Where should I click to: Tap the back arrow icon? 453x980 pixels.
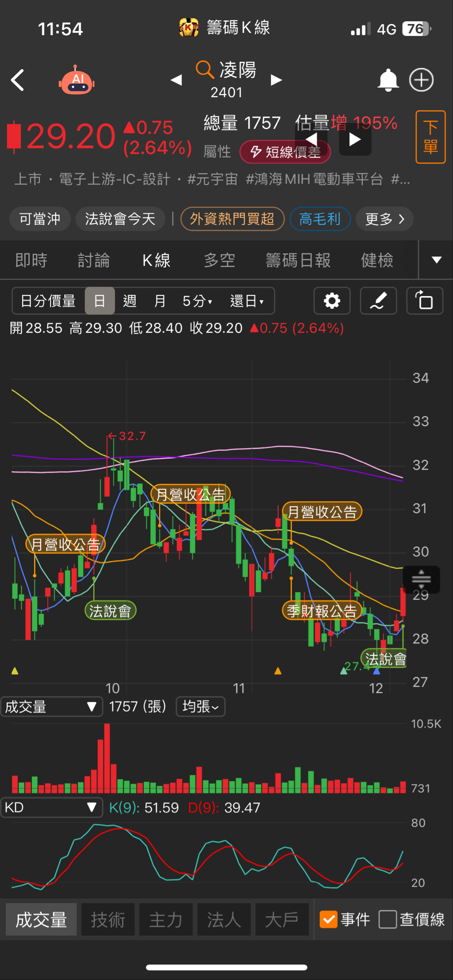point(18,80)
